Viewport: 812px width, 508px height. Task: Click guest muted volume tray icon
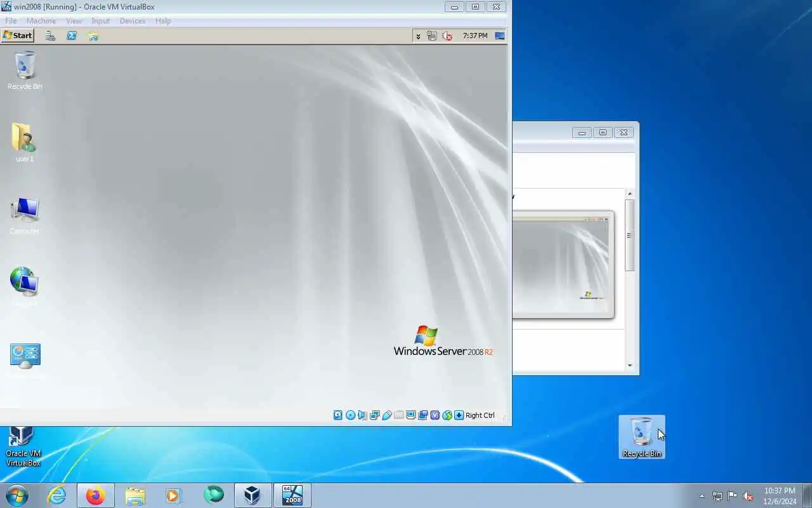pos(447,36)
